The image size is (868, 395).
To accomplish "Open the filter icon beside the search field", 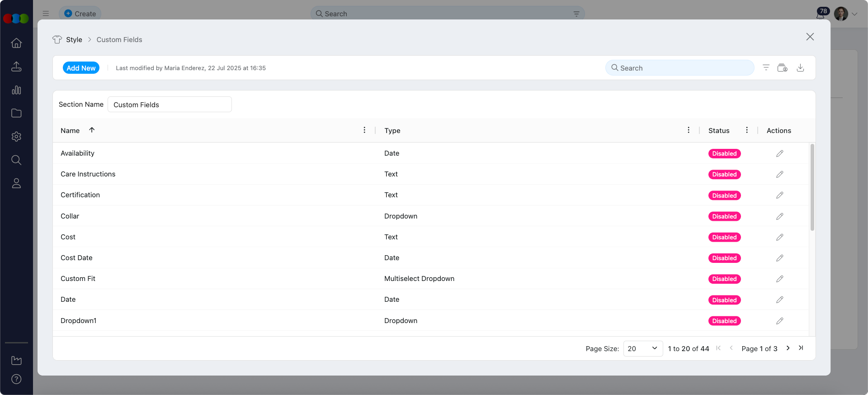I will 766,68.
